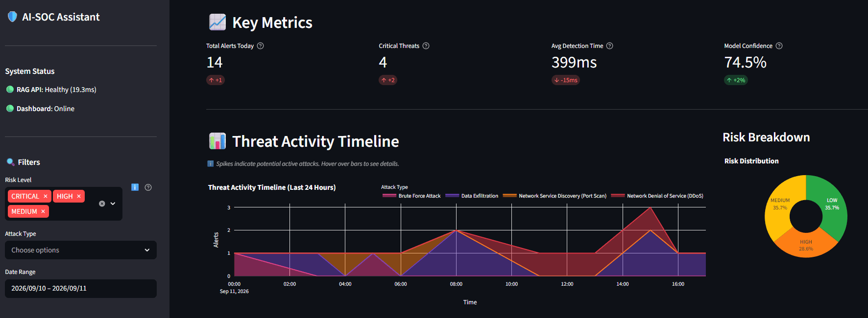The width and height of the screenshot is (868, 318).
Task: Toggle Data Exfiltration legend entry
Action: pyautogui.click(x=472, y=196)
